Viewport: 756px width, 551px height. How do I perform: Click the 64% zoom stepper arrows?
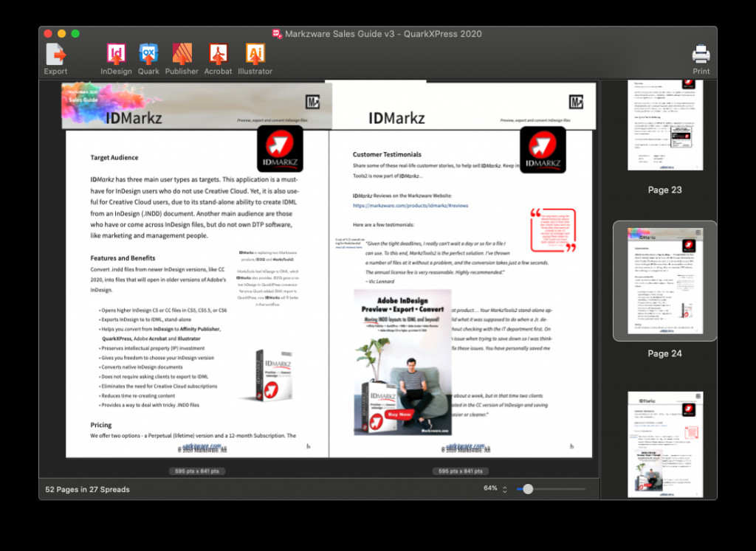pyautogui.click(x=505, y=489)
